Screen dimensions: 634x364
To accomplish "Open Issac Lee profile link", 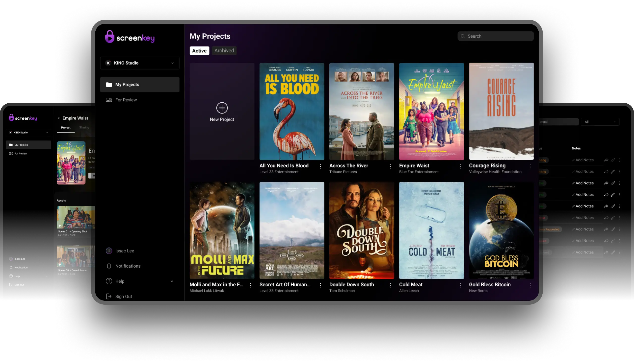I will pos(124,251).
